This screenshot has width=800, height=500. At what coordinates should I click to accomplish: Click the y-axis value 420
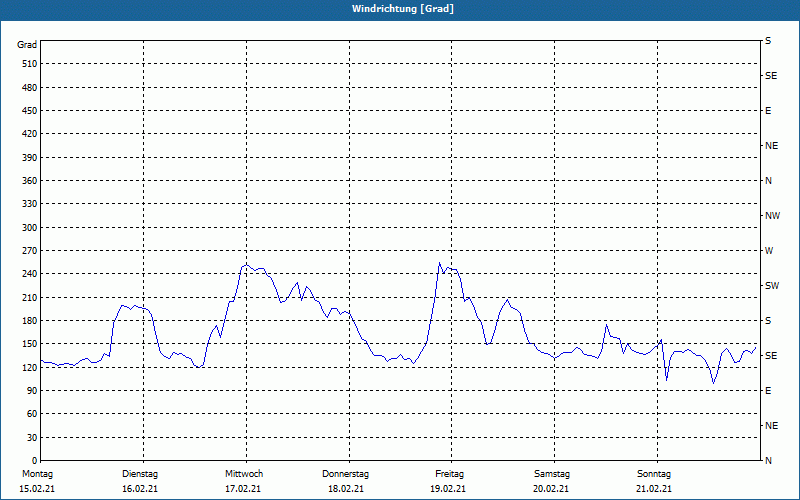click(x=30, y=134)
